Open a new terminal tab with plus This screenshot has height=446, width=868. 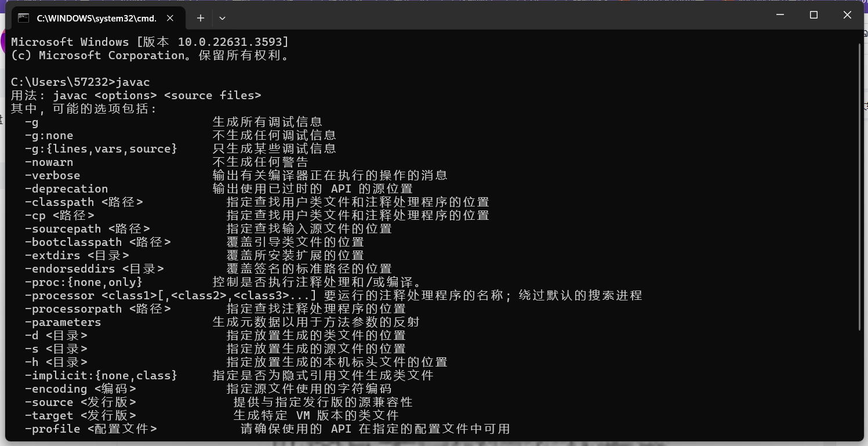[201, 18]
